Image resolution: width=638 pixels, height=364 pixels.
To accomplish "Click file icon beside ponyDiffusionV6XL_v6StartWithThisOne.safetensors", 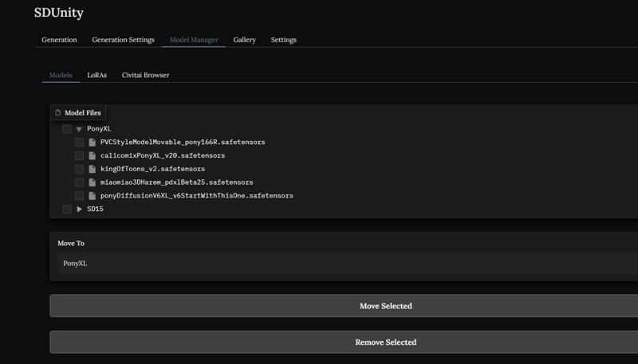I will [x=93, y=196].
